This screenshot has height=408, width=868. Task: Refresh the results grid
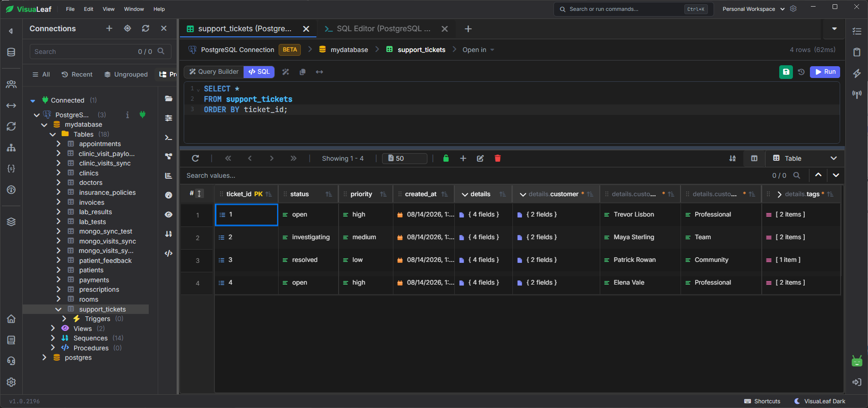click(196, 158)
